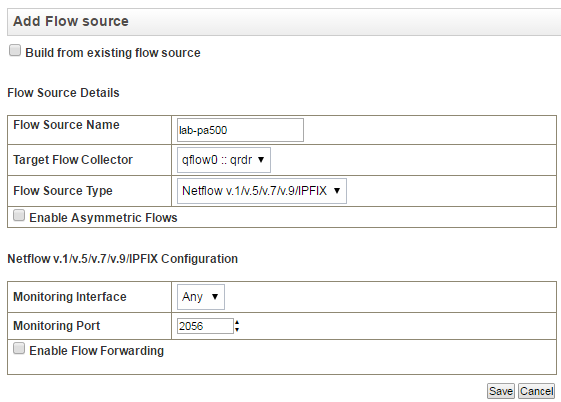Open Monitoring Interface Any dropdown
This screenshot has width=561, height=402.
201,297
